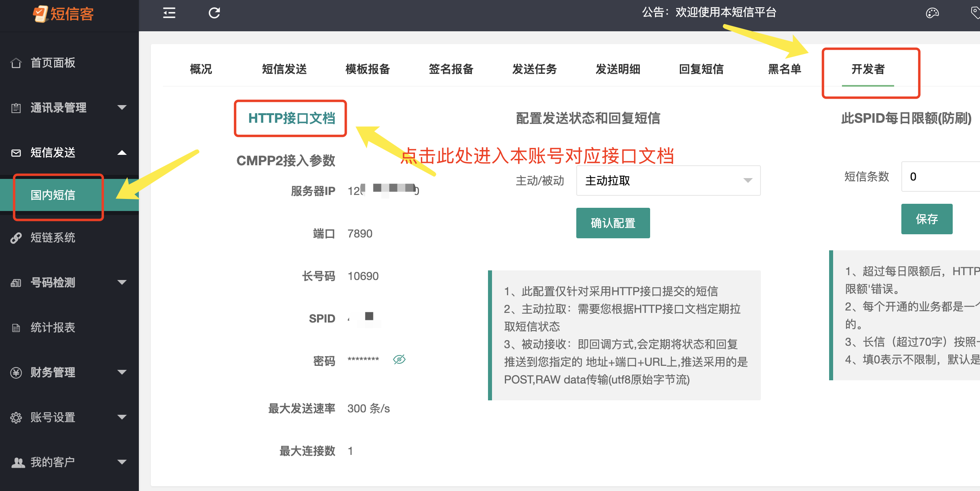Click the port value 7890
The height and width of the screenshot is (491, 980).
(x=360, y=233)
